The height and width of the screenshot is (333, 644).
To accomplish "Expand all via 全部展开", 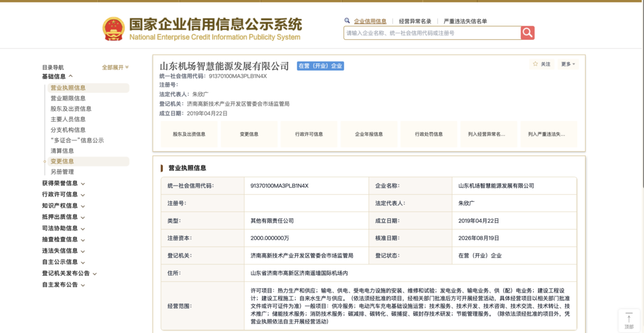I will pyautogui.click(x=115, y=67).
